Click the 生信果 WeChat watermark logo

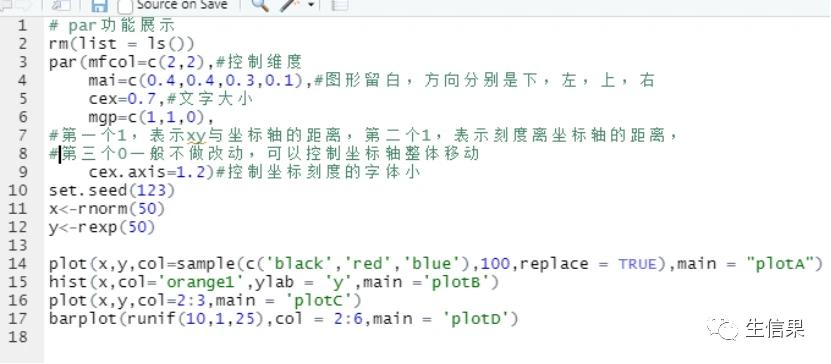pos(756,329)
